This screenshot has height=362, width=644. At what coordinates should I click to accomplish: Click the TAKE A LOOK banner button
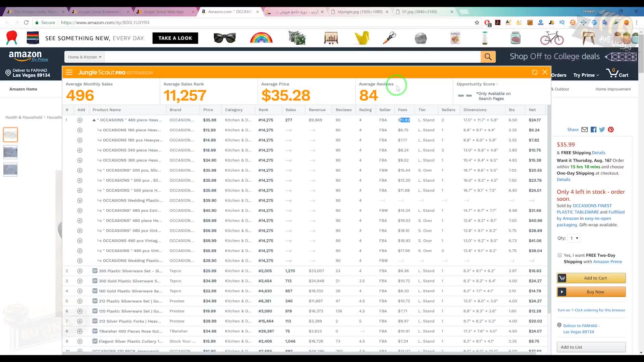175,38
